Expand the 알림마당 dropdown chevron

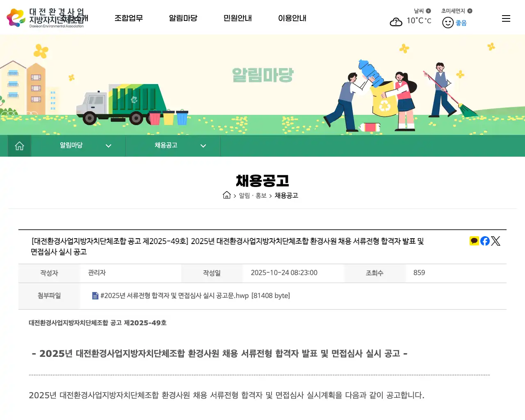point(108,146)
